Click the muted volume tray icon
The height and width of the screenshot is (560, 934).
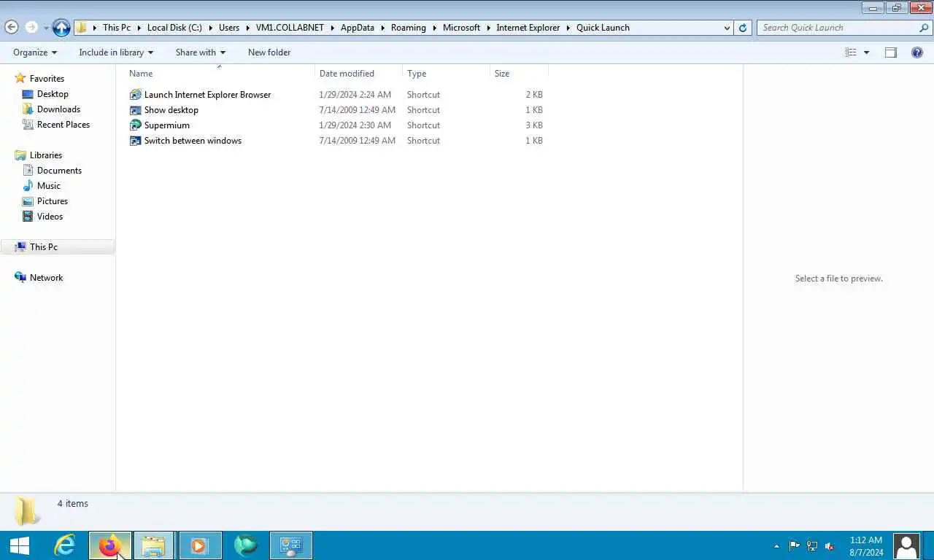tap(830, 545)
